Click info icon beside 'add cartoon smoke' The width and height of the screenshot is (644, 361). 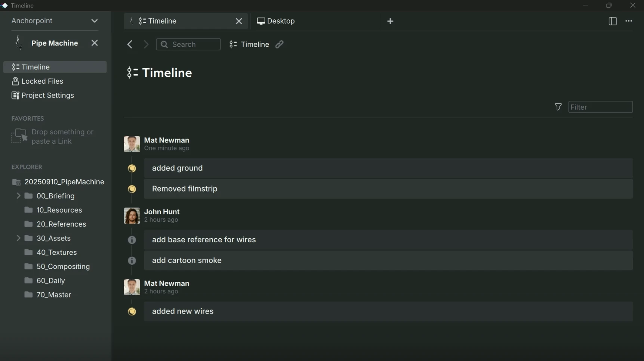132,261
